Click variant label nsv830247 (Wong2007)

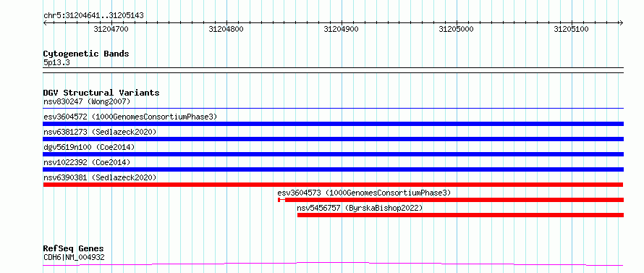point(87,101)
